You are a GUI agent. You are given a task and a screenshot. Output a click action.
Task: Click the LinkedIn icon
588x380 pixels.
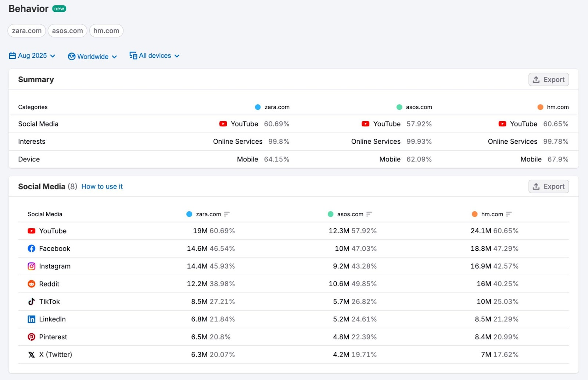point(31,319)
